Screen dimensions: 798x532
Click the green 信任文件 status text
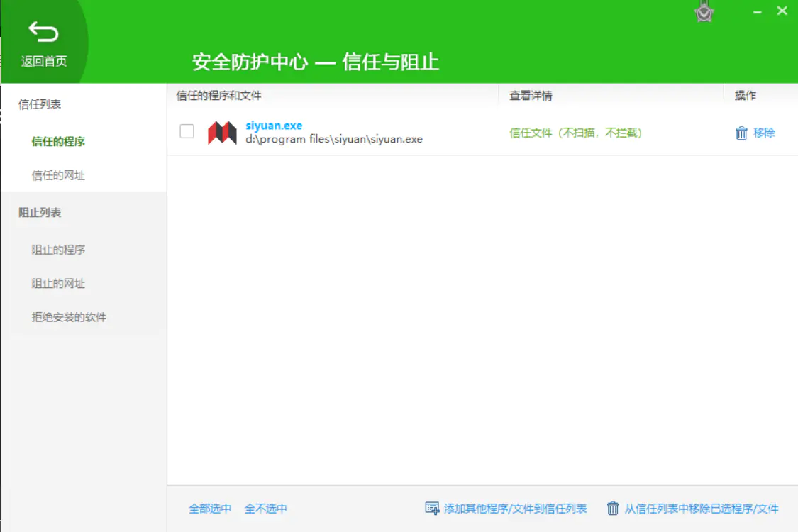point(575,133)
